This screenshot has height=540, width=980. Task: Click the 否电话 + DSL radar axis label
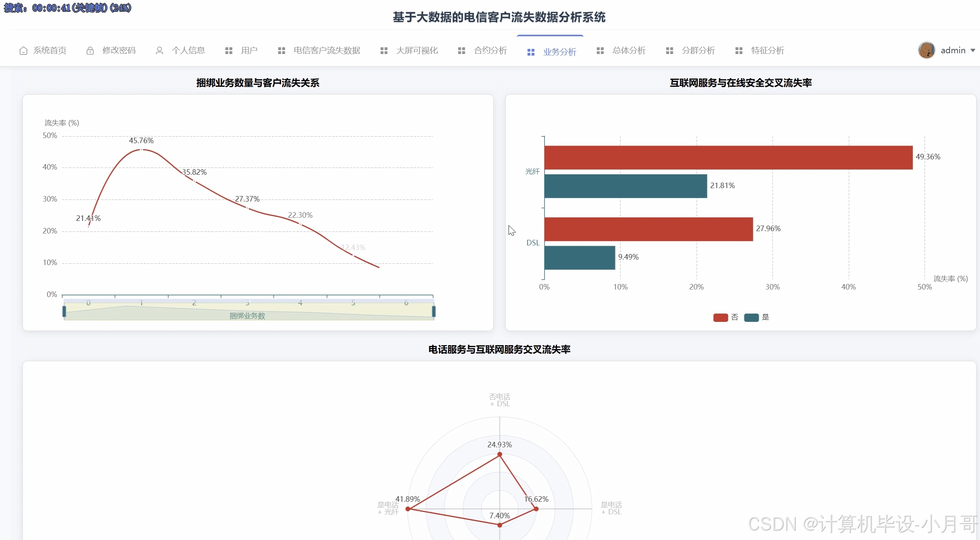pos(499,400)
